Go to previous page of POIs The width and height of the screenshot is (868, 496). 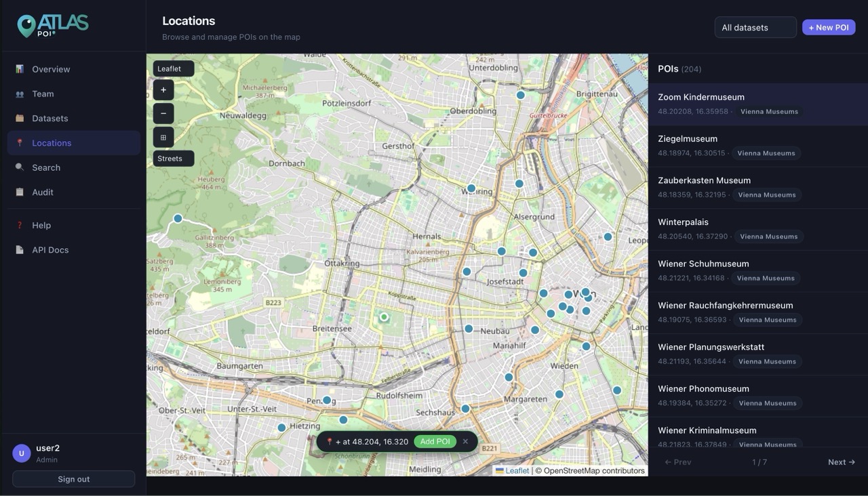[x=678, y=462]
